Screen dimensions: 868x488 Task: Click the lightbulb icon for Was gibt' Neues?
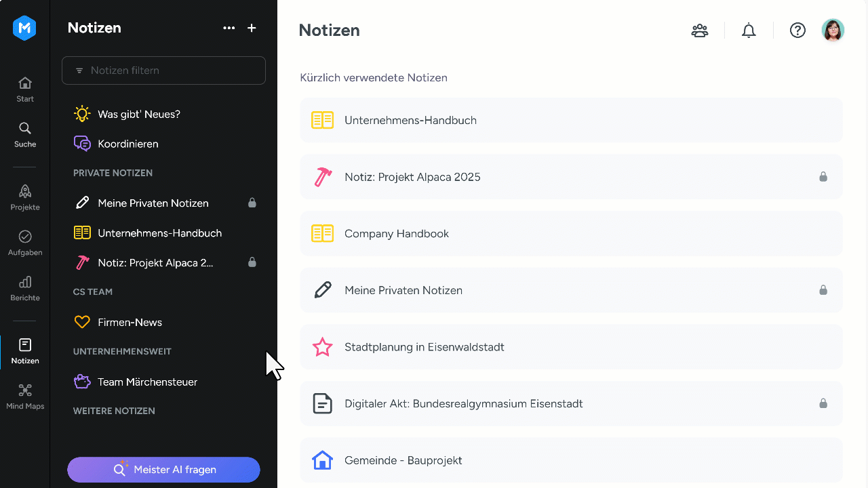82,114
